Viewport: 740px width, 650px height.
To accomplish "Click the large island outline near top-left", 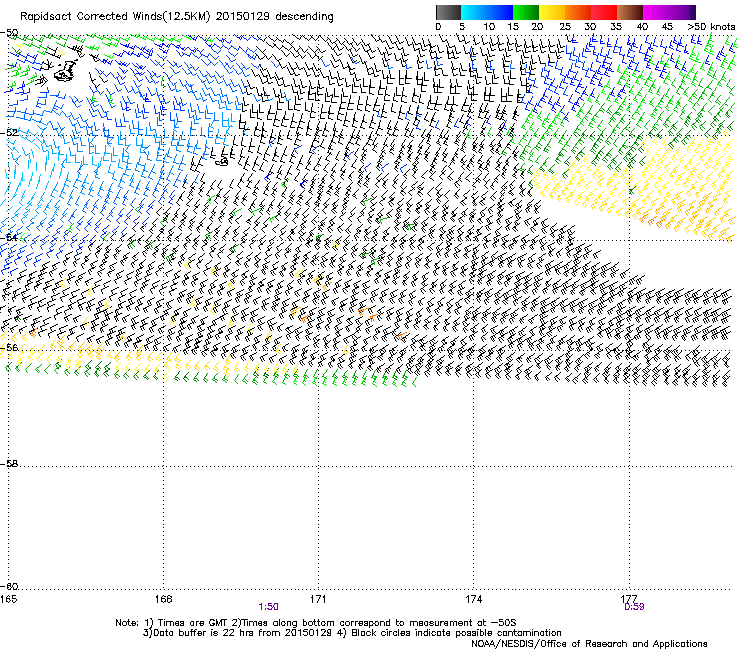I will [65, 71].
